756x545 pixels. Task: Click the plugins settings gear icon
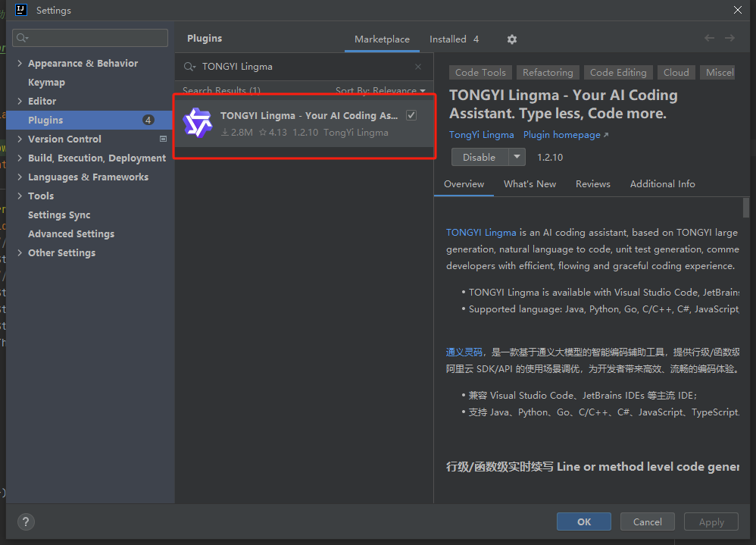pyautogui.click(x=511, y=39)
